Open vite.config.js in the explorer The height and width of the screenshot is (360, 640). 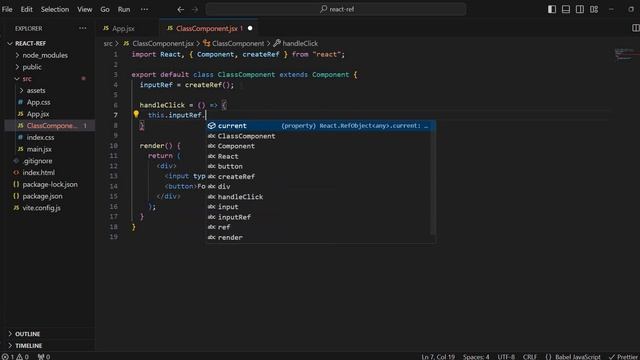pyautogui.click(x=41, y=208)
